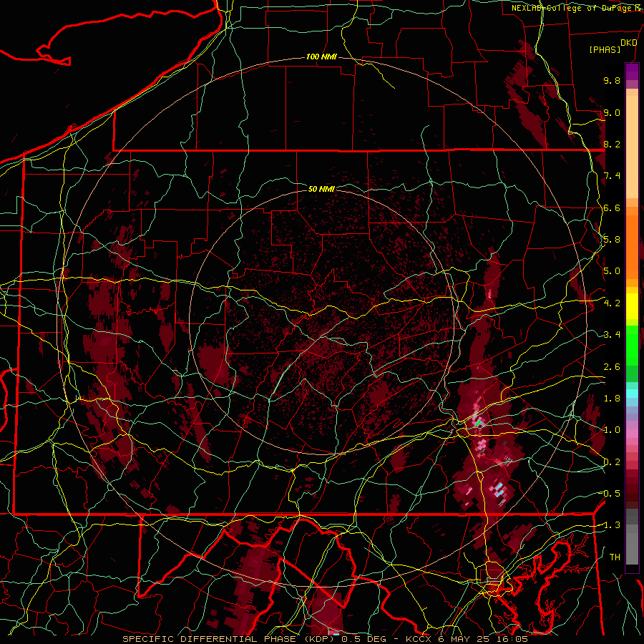Click the 3.4 value on the color scale
Image resolution: width=644 pixels, height=644 pixels.
point(612,335)
